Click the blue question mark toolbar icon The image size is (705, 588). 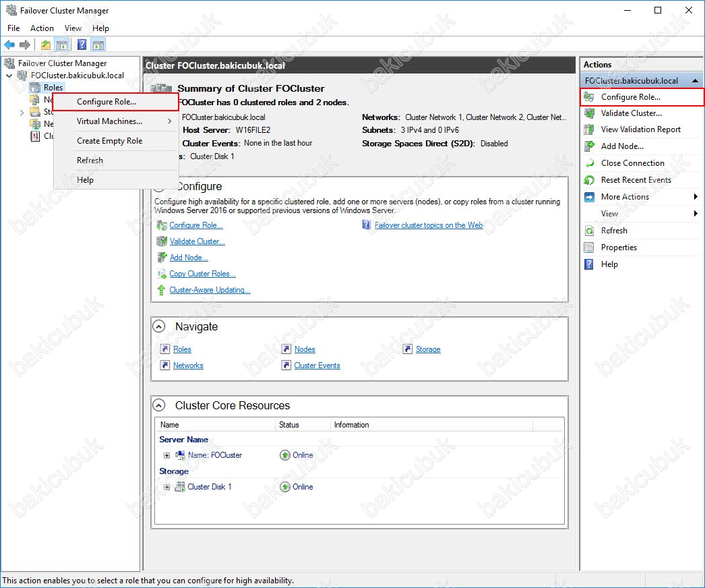coord(82,45)
